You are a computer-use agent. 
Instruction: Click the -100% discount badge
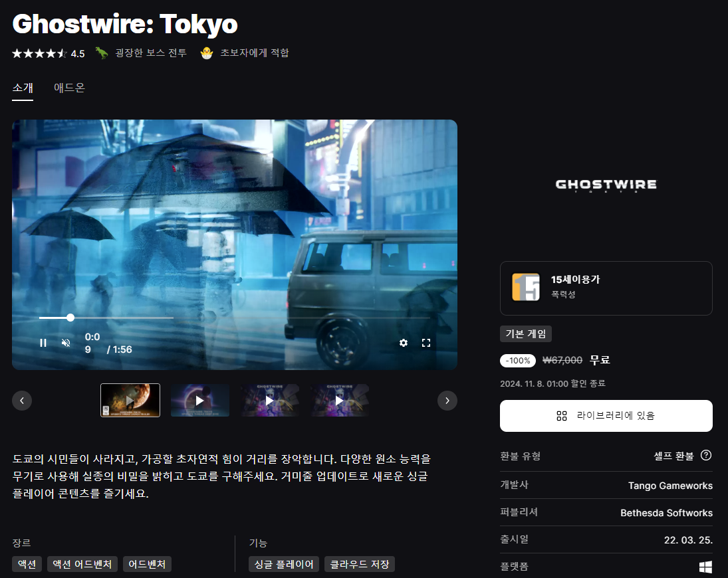(518, 361)
